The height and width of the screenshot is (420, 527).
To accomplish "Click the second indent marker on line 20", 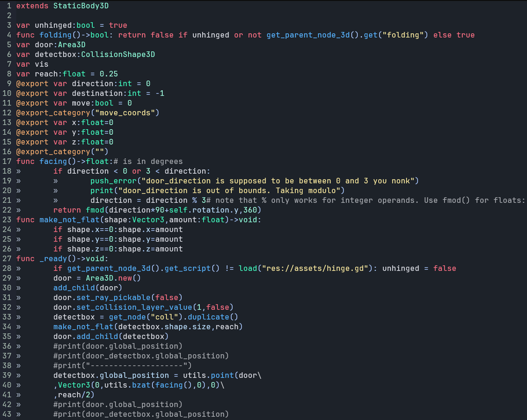I will pos(56,191).
